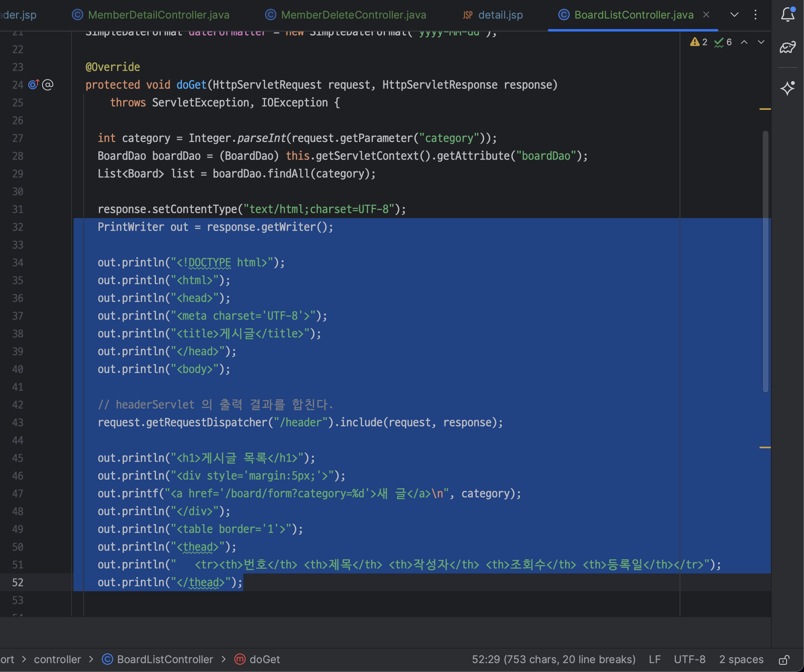Click the green checkmark showing 6 typos

(x=723, y=42)
